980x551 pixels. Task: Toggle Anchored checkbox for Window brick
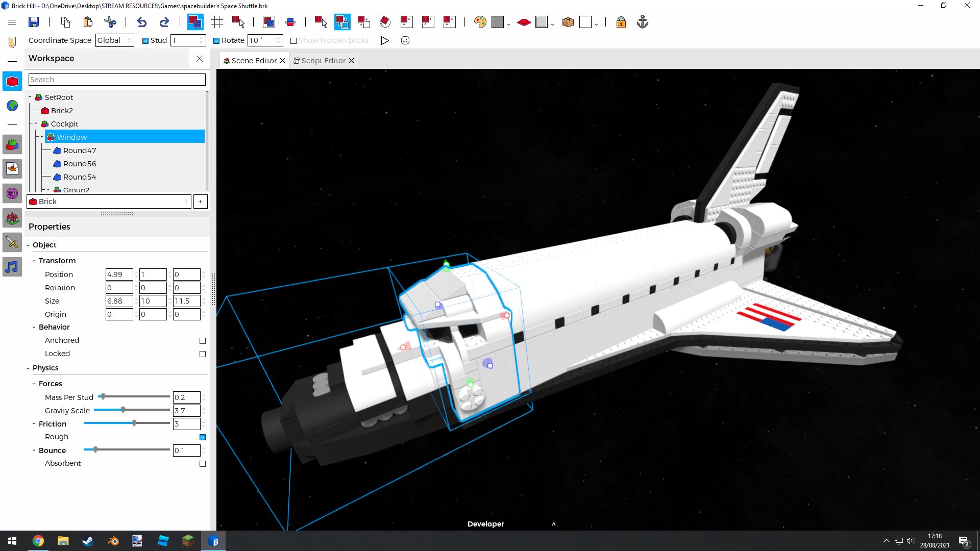(x=202, y=340)
